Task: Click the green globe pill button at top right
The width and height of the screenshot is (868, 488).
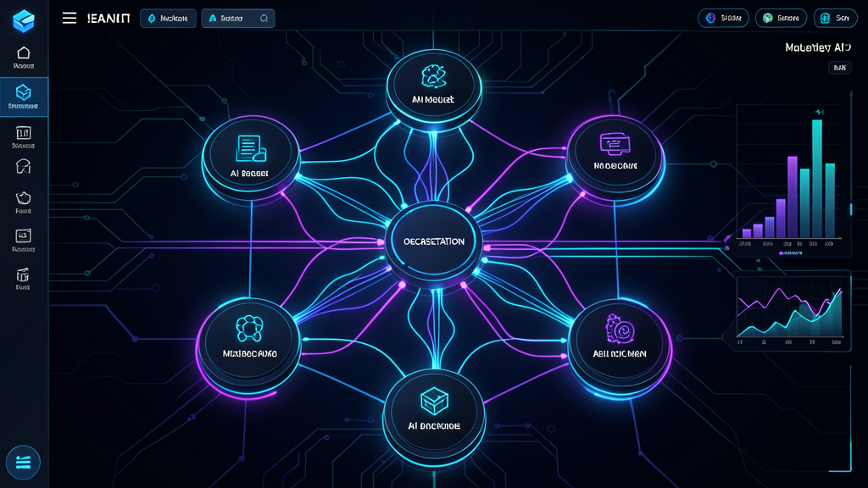Action: [x=779, y=18]
